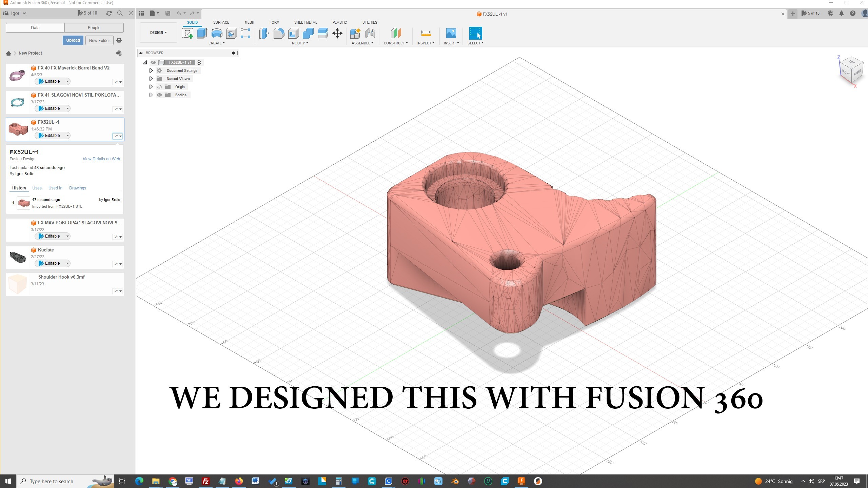Click the Upload button
This screenshot has height=488, width=868.
click(x=73, y=40)
